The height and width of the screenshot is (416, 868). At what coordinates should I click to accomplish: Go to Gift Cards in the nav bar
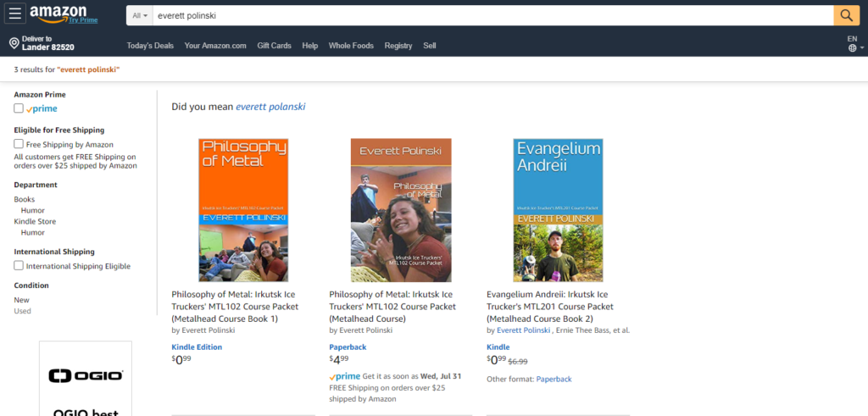[274, 46]
